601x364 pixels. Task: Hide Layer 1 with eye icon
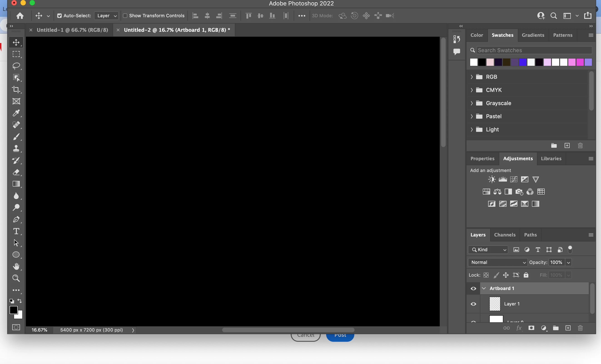coord(473,304)
